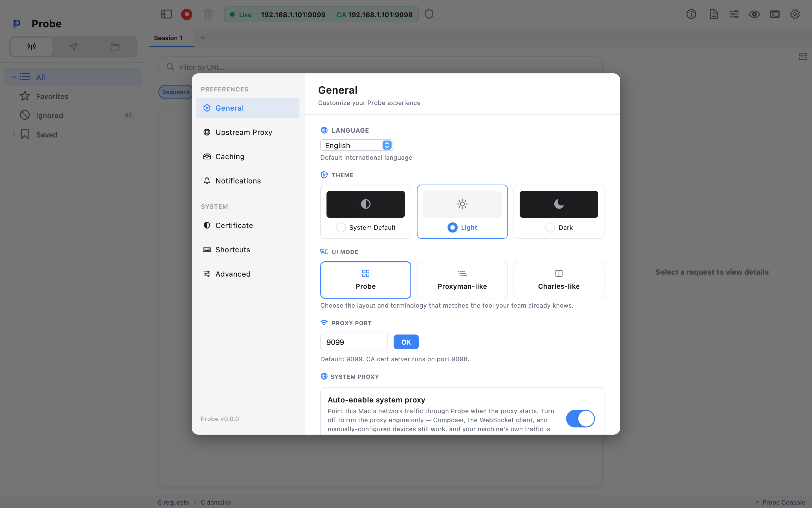
Task: Select the live capture antenna tab icon
Action: click(32, 47)
